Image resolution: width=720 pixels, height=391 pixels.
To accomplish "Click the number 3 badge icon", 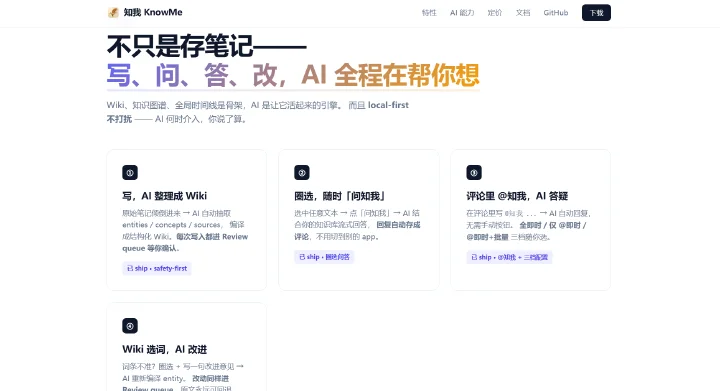I will click(474, 173).
